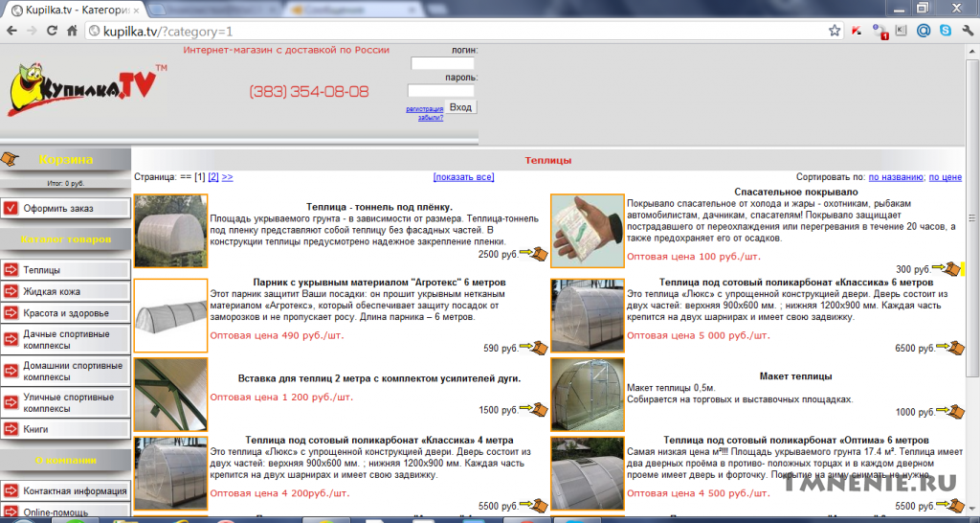Go to browser home icon

point(72,31)
